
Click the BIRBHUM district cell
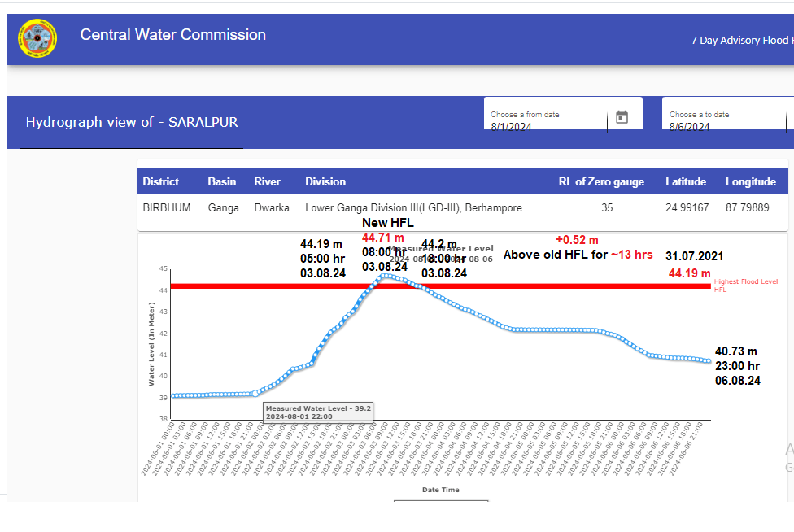pos(167,207)
